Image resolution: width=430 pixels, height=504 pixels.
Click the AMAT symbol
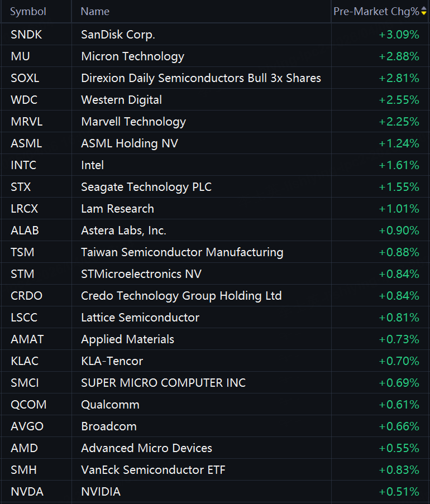click(27, 339)
